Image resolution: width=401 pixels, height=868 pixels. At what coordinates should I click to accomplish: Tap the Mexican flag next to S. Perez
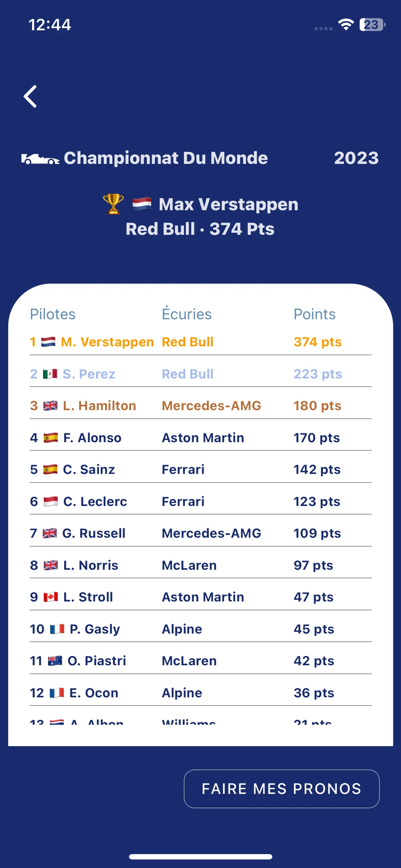pos(50,374)
